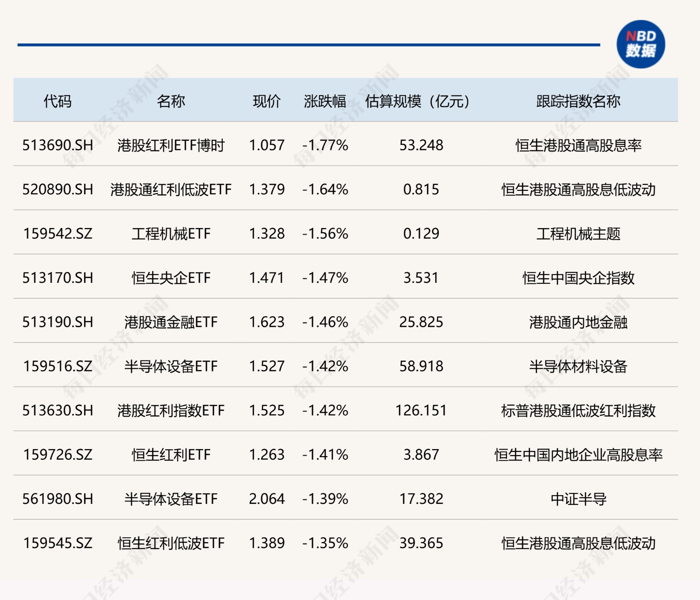Select code cell 561980.SH

point(57,500)
